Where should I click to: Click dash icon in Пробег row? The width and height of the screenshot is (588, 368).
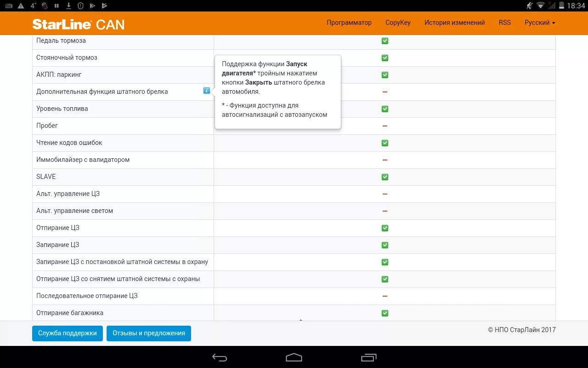[x=385, y=126]
